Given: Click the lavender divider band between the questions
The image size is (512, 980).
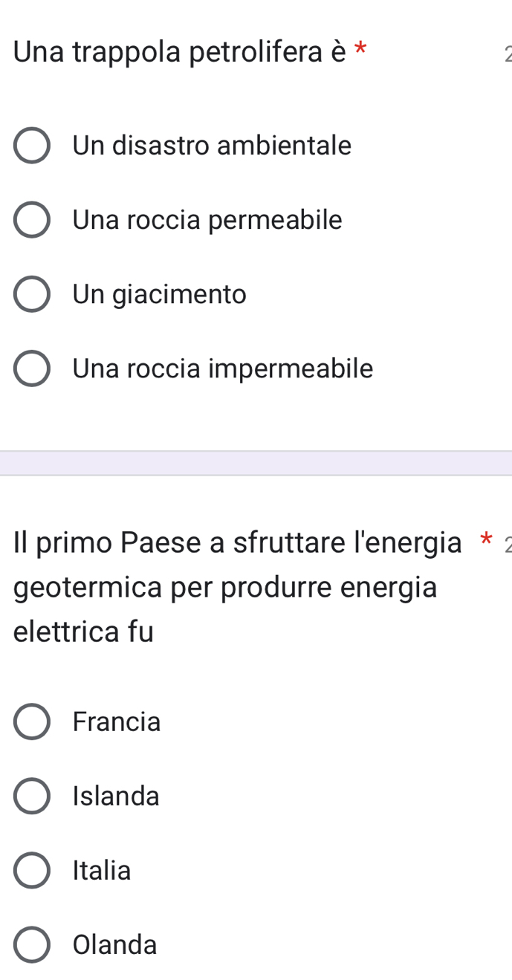Looking at the screenshot, I should [256, 463].
